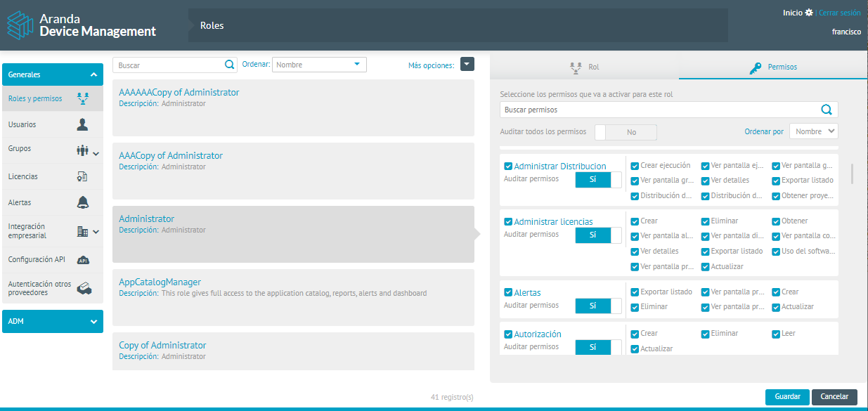Viewport: 868px width, 411px height.
Task: Toggle Administrar Distribucion checkbox
Action: (x=508, y=167)
